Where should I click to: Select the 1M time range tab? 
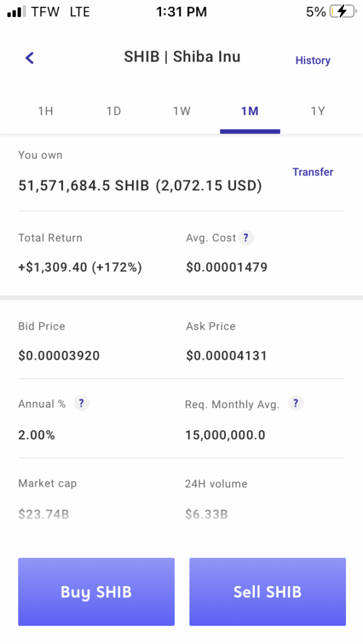250,111
